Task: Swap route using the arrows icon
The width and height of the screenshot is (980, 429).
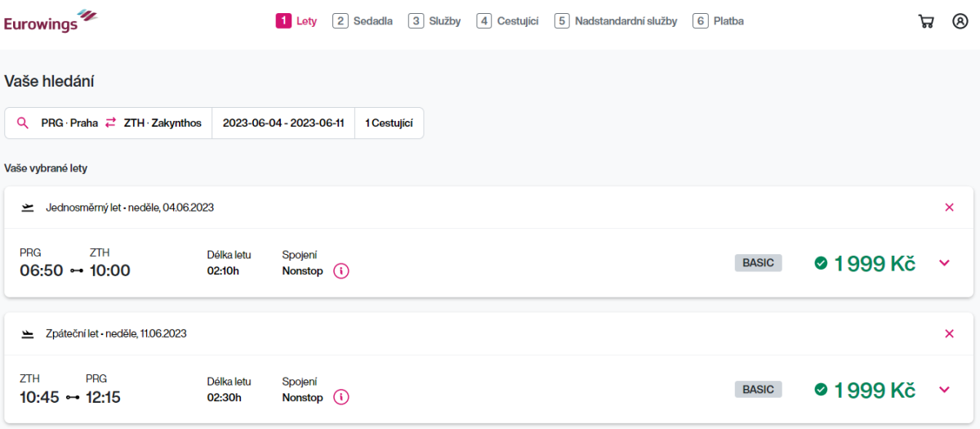Action: [110, 123]
